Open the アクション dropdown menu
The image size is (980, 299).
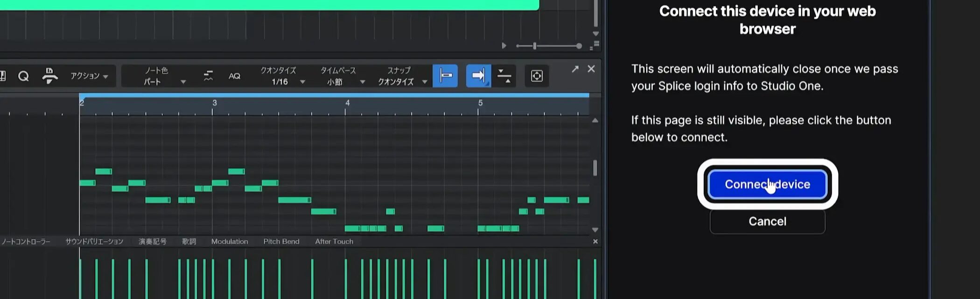click(x=89, y=76)
